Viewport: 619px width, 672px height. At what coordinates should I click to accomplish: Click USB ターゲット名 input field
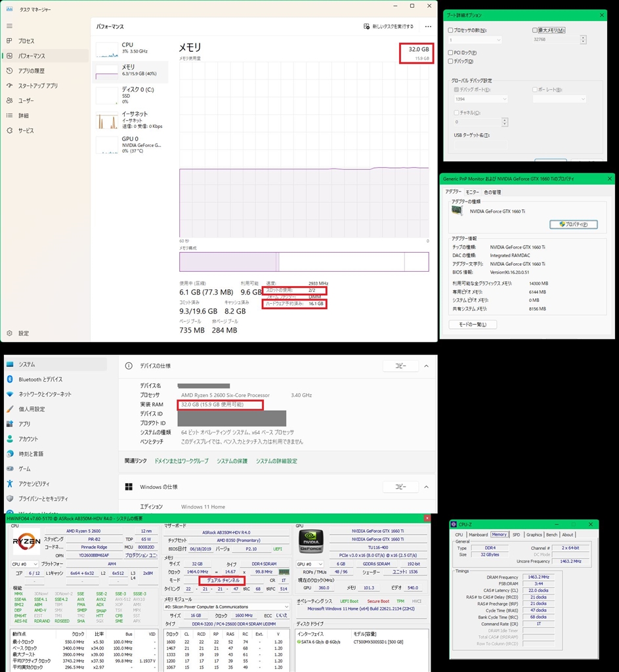tap(481, 145)
